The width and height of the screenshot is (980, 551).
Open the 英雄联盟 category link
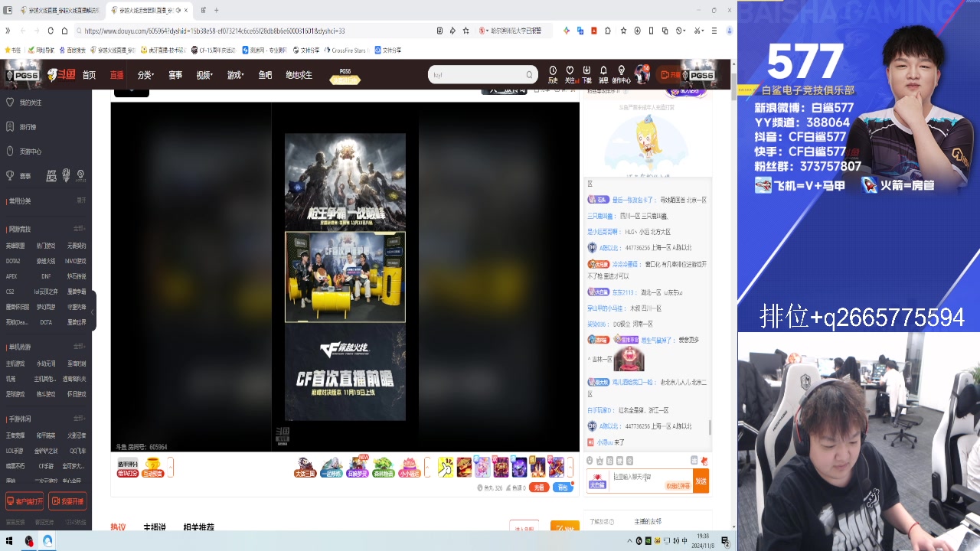15,246
